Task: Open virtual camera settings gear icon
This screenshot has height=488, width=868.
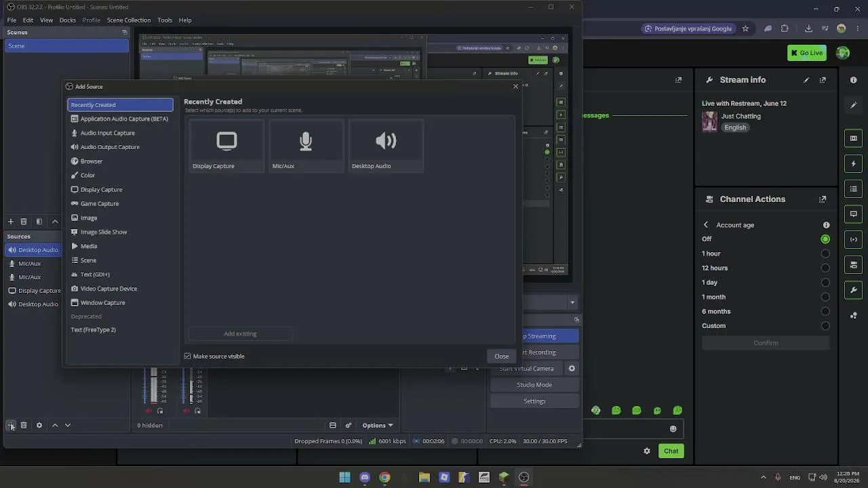Action: [x=572, y=369]
